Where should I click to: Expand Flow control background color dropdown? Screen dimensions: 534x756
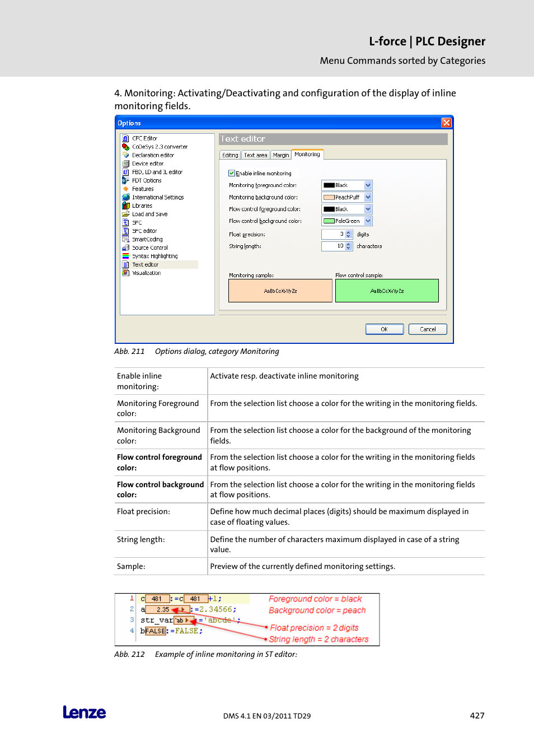(x=368, y=221)
